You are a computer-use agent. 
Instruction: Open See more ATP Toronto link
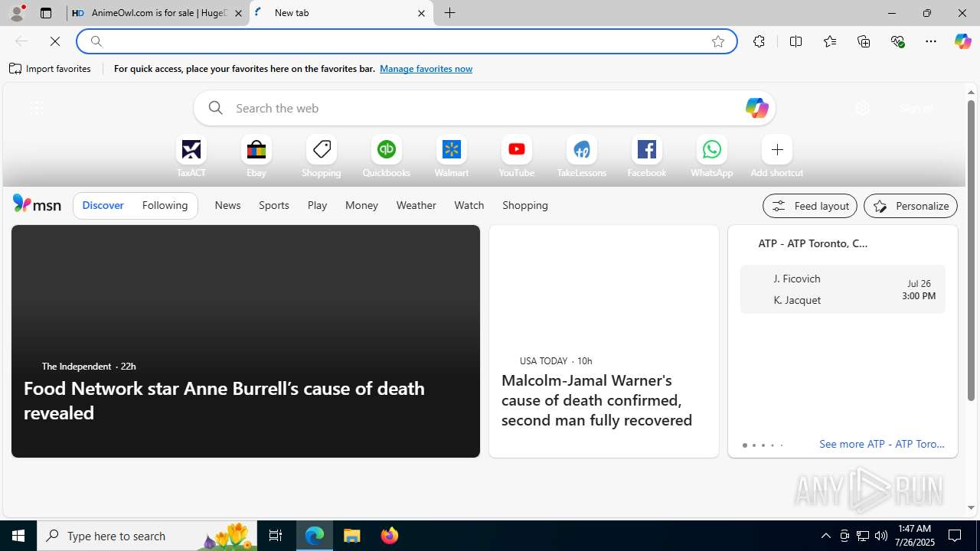tap(882, 444)
